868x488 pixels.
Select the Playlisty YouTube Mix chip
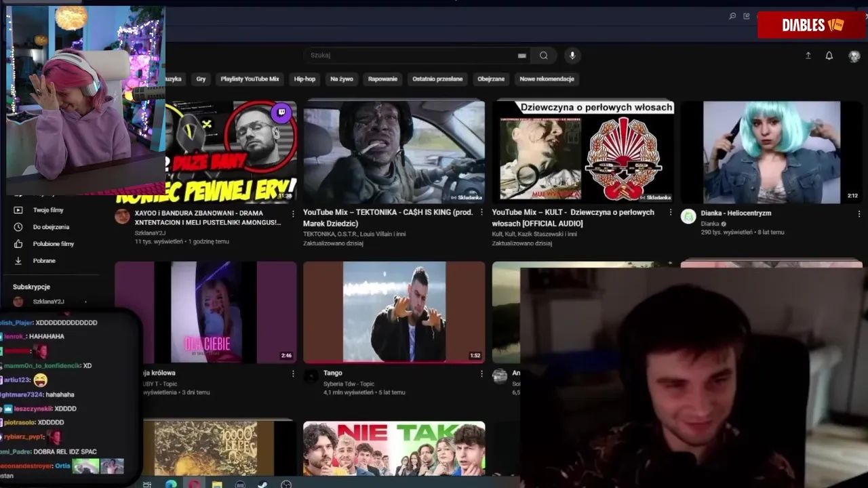250,79
